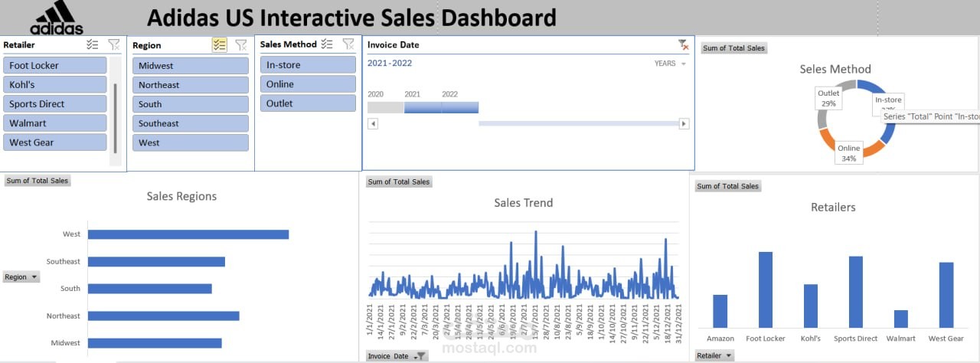Select the 2021 period in timeline
The width and height of the screenshot is (980, 363).
tap(423, 107)
